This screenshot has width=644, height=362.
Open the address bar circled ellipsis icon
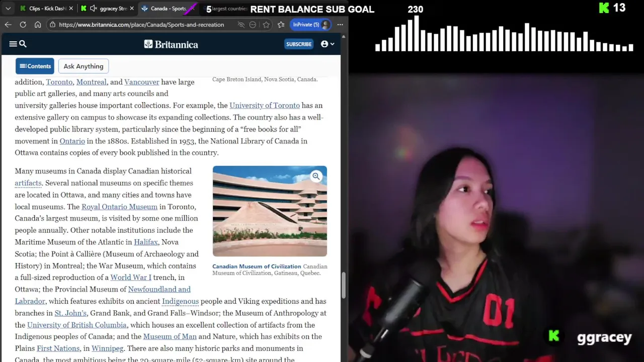(253, 24)
